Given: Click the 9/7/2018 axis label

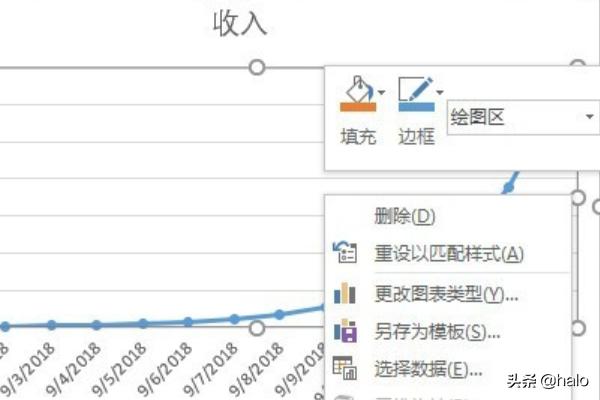Looking at the screenshot, I should coord(210,369).
